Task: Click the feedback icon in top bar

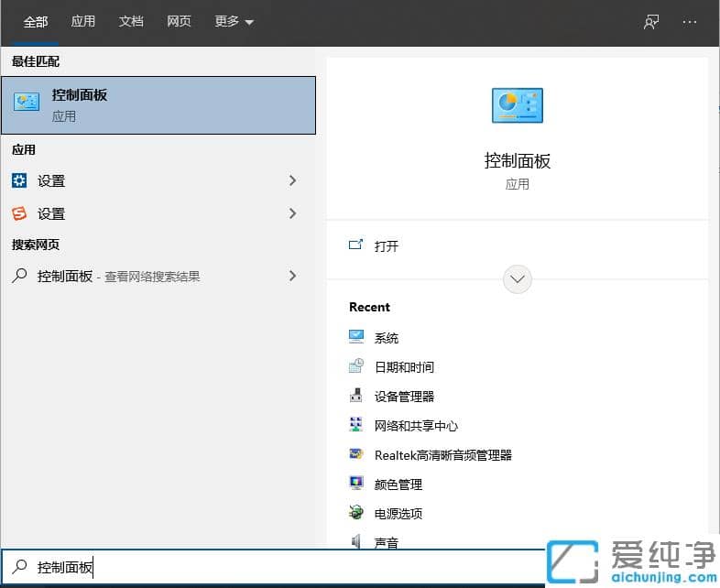Action: [651, 22]
